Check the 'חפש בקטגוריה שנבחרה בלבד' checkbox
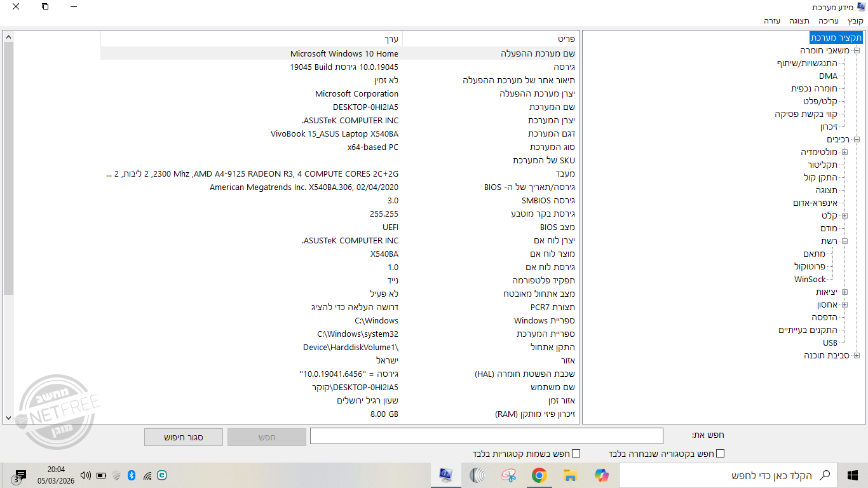The width and height of the screenshot is (868, 488). tap(720, 454)
